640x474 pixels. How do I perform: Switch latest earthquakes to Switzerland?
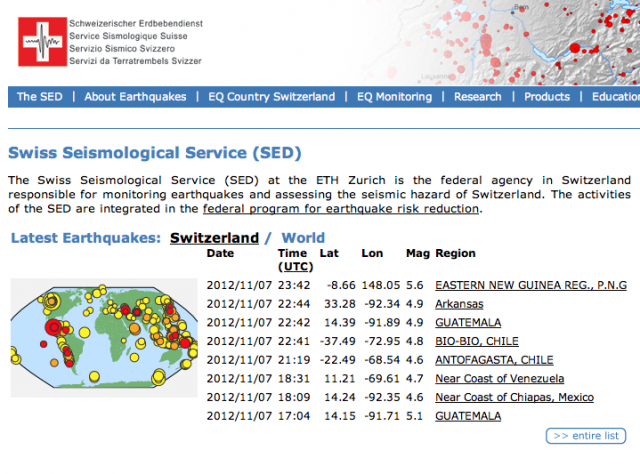[214, 238]
